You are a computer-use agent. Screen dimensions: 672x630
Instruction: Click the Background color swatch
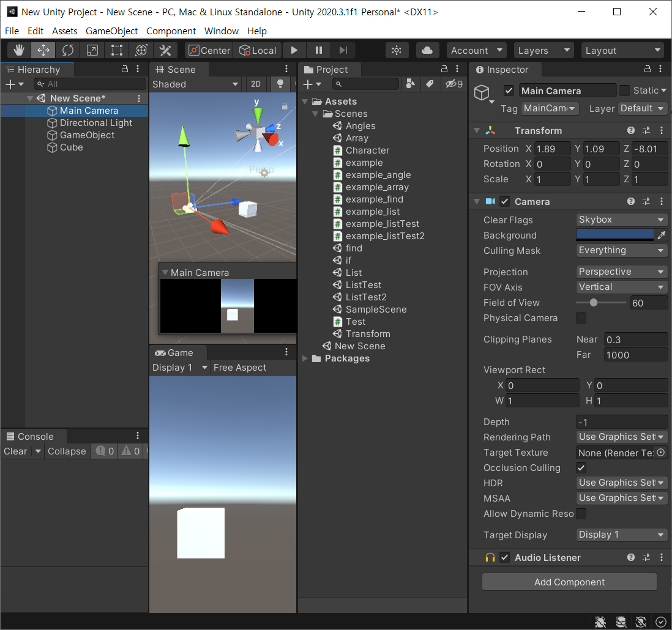tap(615, 235)
